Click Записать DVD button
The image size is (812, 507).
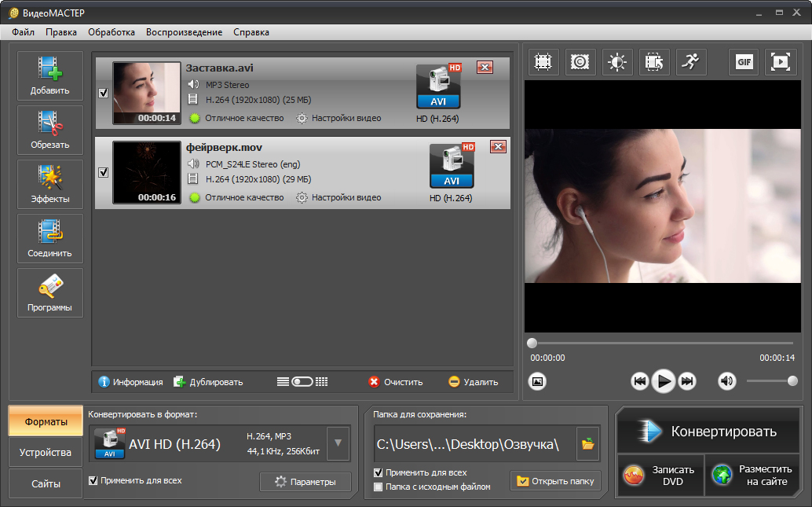pyautogui.click(x=660, y=476)
